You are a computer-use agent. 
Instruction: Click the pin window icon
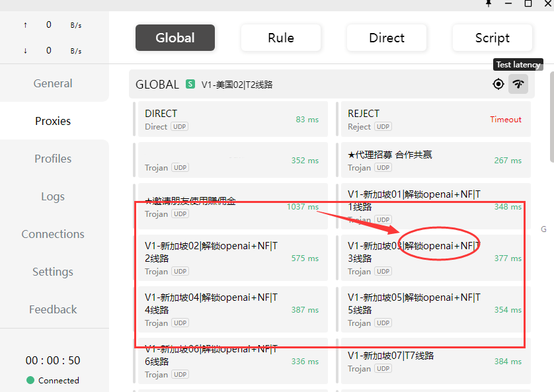(489, 3)
